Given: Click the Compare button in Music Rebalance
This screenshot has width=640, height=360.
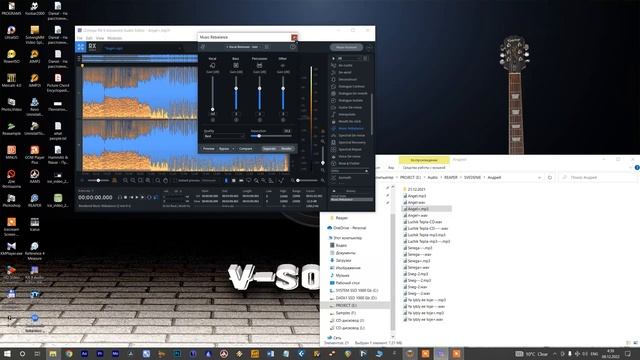Looking at the screenshot, I should coord(246,149).
